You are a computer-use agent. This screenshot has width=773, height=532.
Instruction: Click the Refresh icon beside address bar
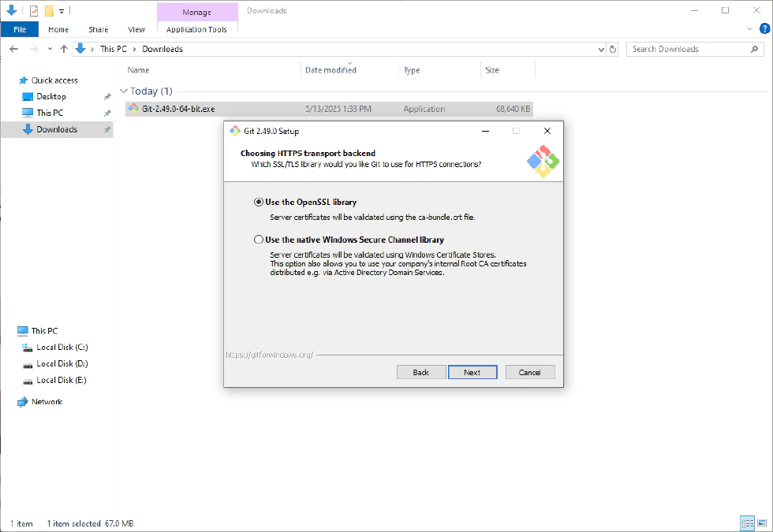tap(613, 49)
